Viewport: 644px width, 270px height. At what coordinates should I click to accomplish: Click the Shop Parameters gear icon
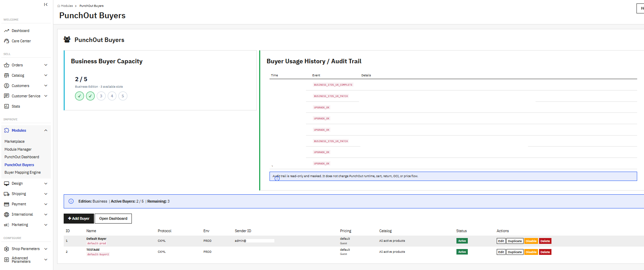click(x=7, y=249)
